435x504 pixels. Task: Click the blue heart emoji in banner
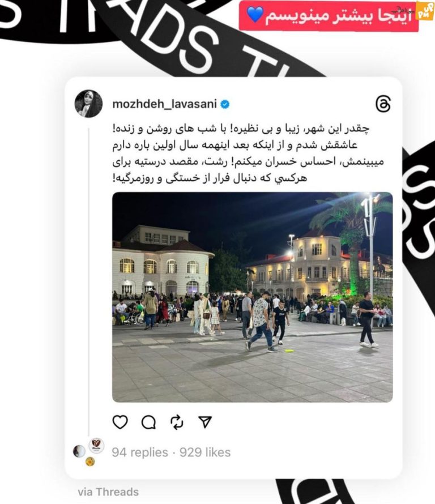pos(255,15)
